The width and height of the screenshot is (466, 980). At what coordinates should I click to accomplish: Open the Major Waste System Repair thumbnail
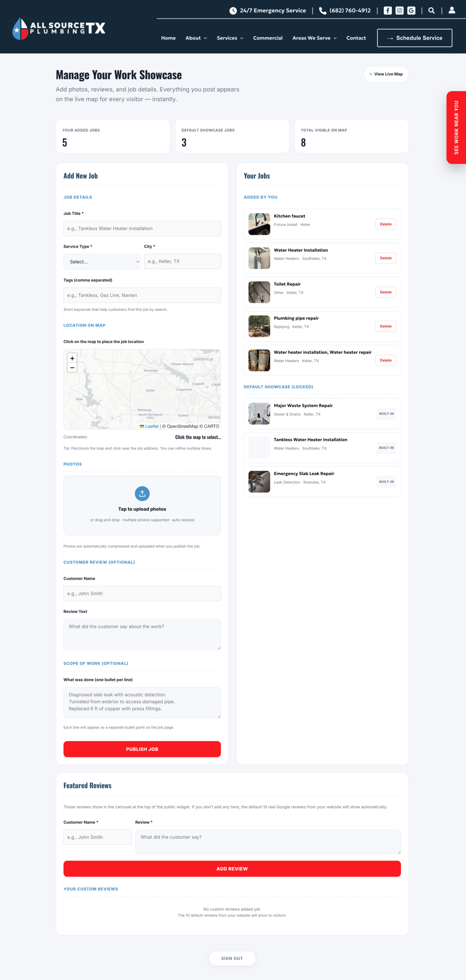pyautogui.click(x=259, y=413)
